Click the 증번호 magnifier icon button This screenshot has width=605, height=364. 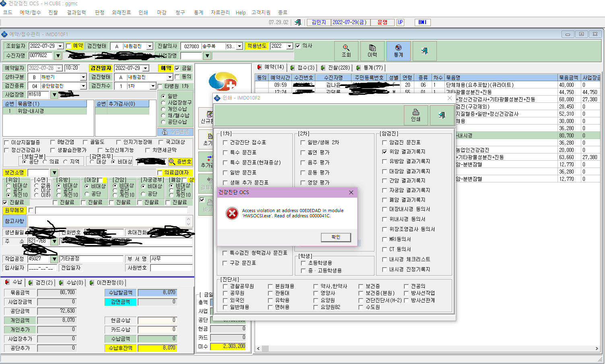coord(180,162)
